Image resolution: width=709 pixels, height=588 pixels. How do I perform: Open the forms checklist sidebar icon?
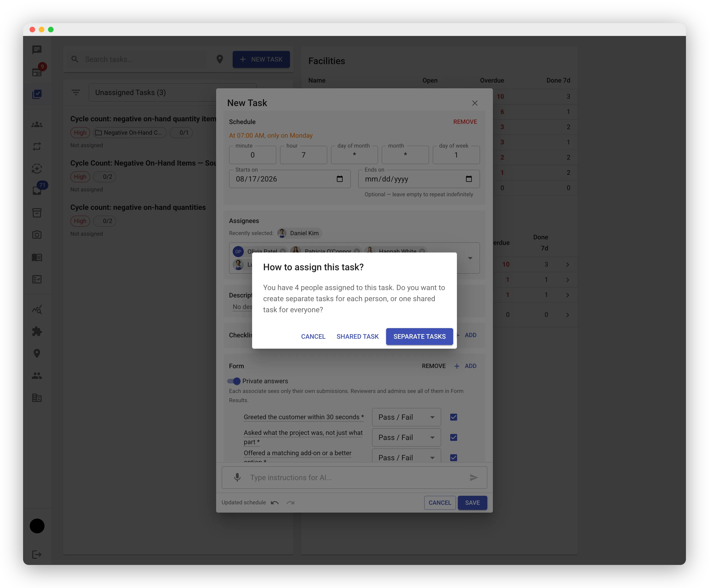(x=37, y=279)
